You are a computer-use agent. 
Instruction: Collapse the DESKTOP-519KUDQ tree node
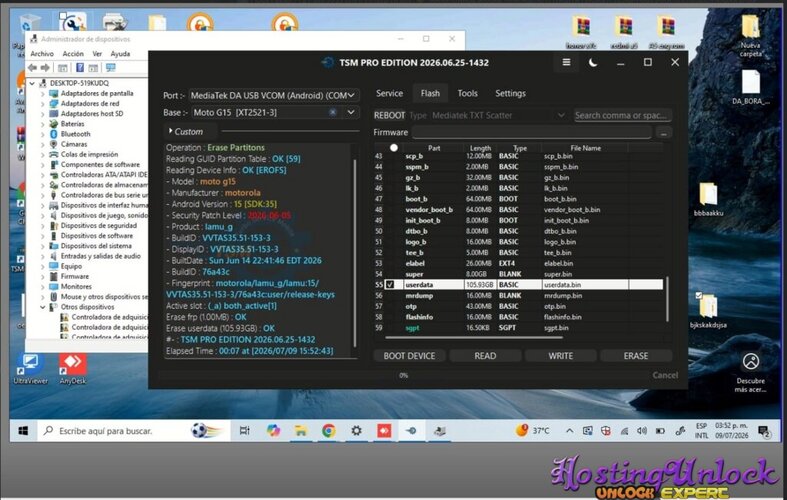tap(33, 83)
